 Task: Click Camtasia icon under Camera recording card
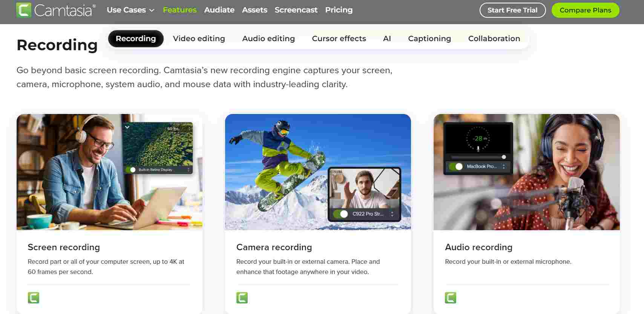(242, 298)
